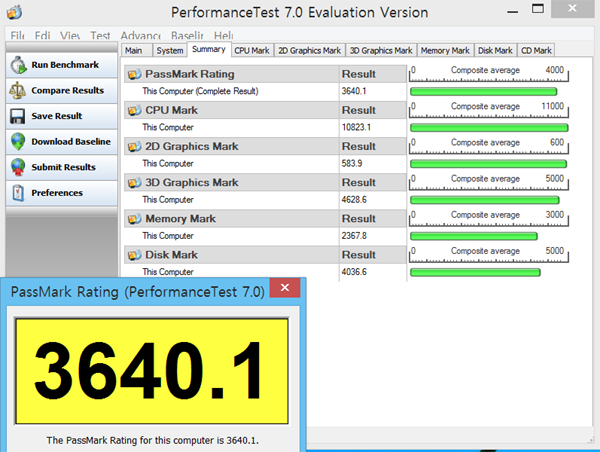Open the Advanced menu

point(141,36)
